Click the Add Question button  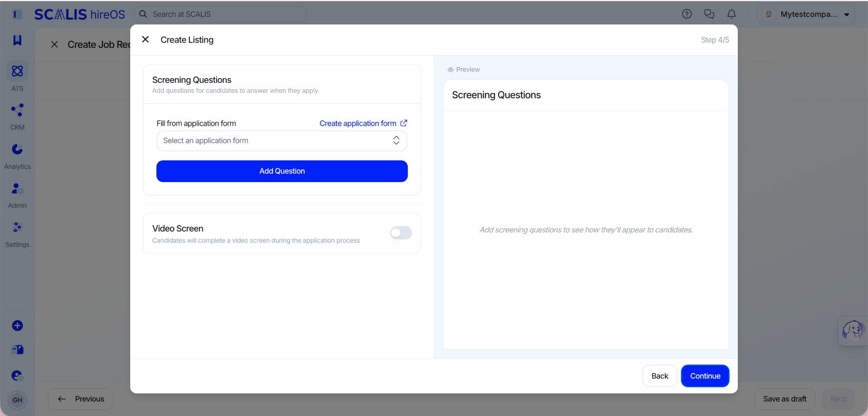[282, 171]
